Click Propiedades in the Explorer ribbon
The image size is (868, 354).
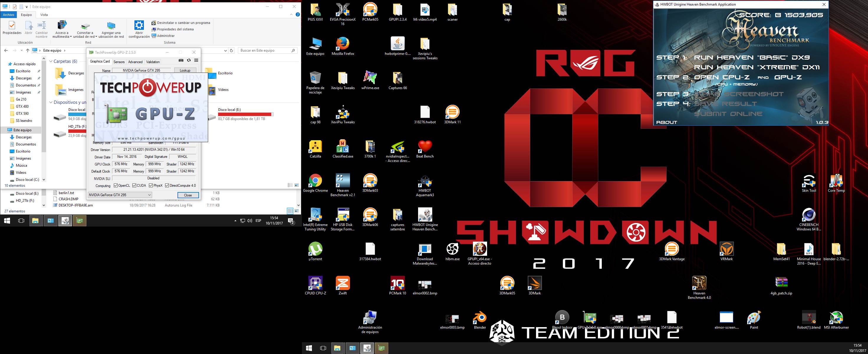tap(12, 28)
